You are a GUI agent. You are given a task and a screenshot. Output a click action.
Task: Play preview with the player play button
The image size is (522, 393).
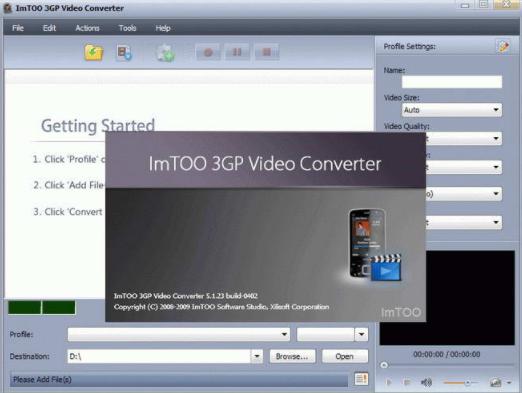point(389,382)
